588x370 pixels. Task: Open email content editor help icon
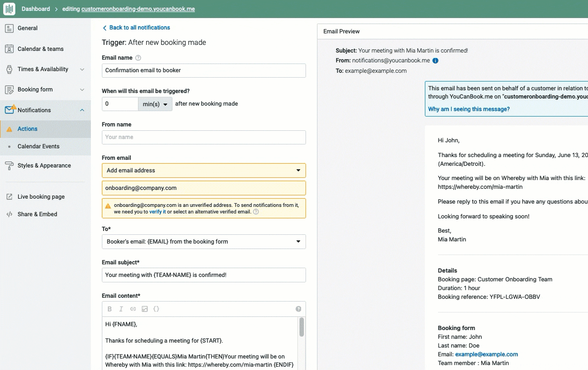298,309
